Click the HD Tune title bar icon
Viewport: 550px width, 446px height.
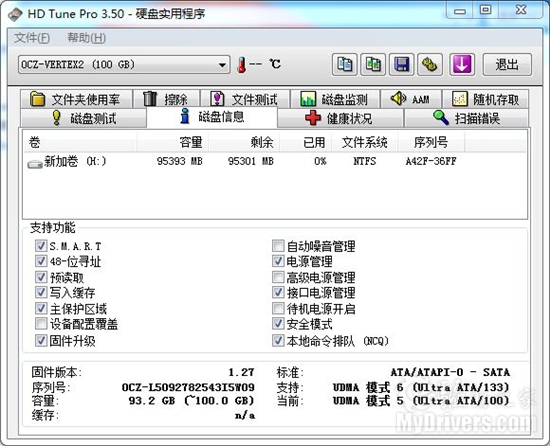(15, 14)
